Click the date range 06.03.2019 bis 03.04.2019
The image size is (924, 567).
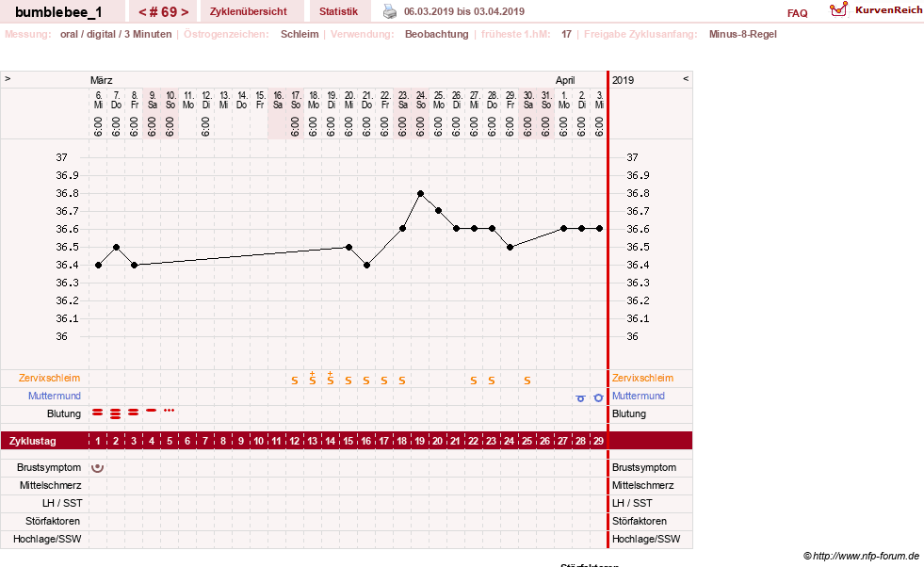coord(463,11)
